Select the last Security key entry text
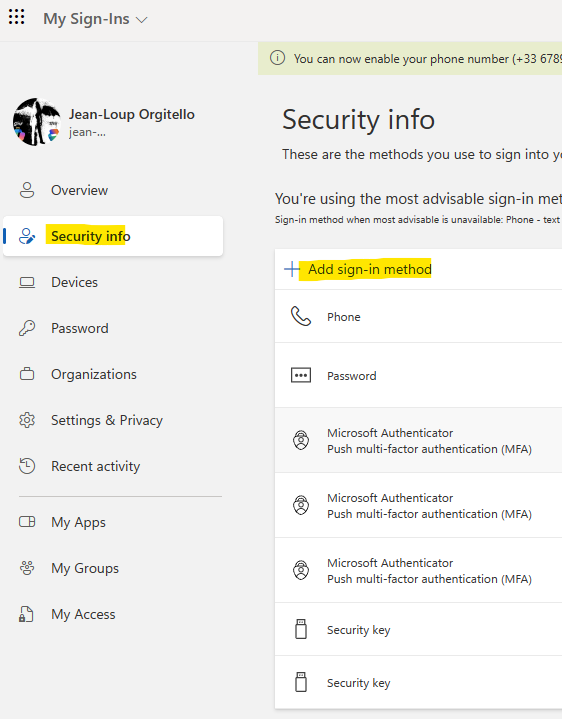The width and height of the screenshot is (562, 719). pos(358,683)
